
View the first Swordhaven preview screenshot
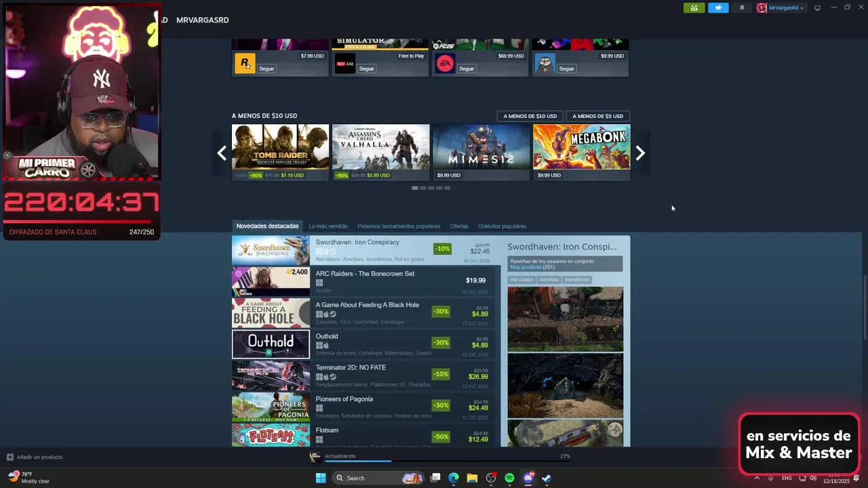pos(566,319)
